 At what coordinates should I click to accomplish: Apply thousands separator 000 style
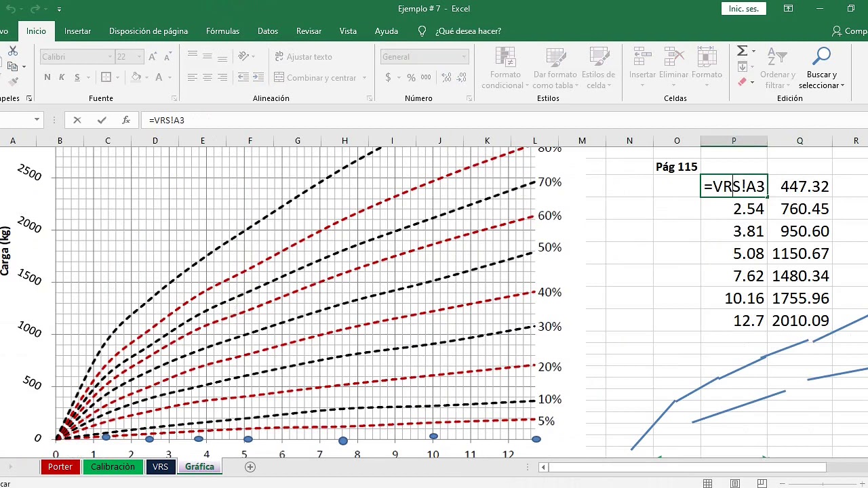point(426,78)
